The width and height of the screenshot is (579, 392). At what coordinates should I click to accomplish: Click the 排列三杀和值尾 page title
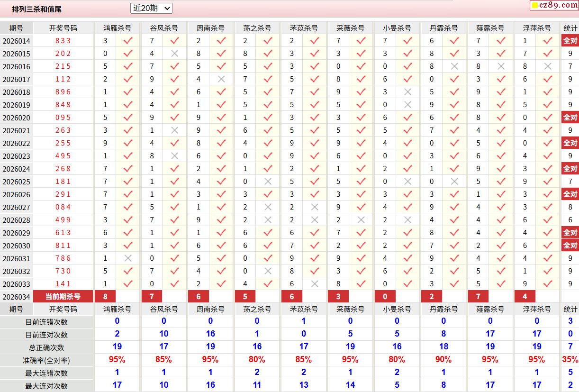pyautogui.click(x=36, y=9)
